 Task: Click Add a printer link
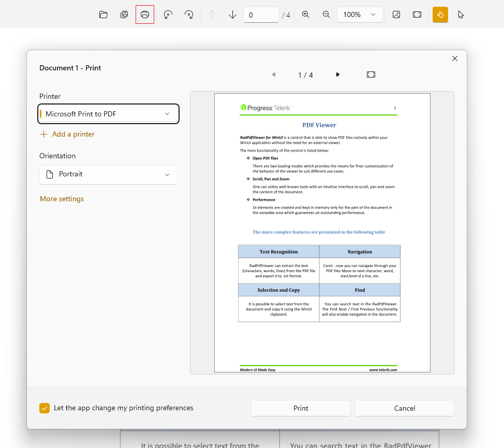pyautogui.click(x=67, y=134)
